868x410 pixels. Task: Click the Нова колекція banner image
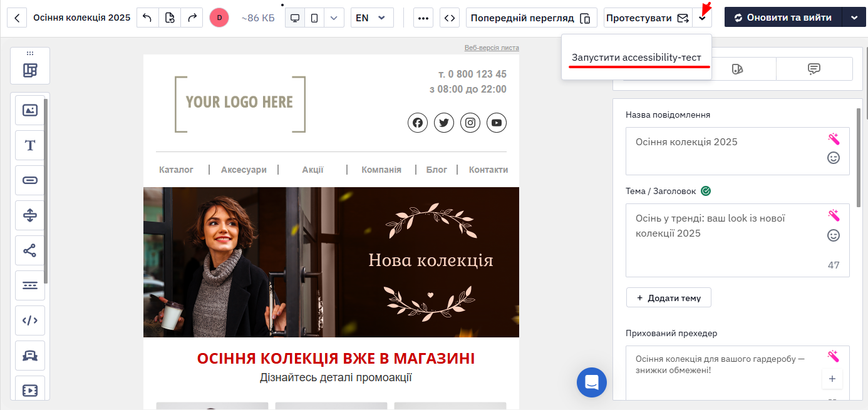click(331, 262)
